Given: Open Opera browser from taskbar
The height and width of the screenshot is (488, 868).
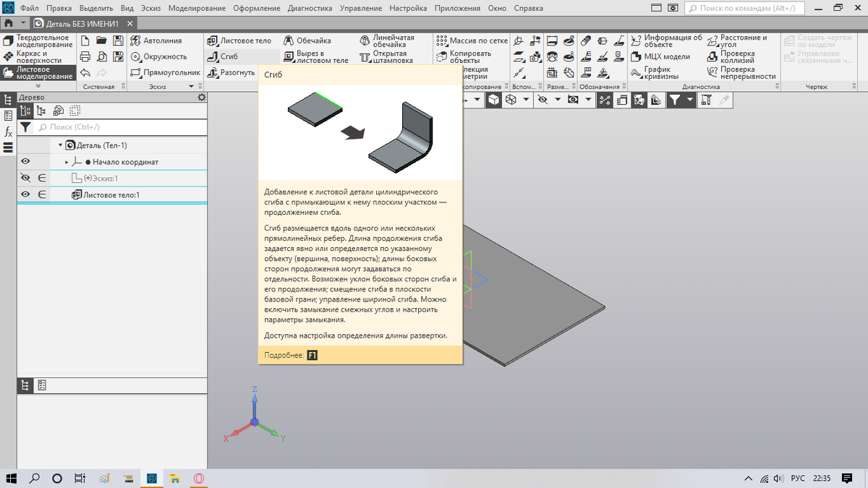Looking at the screenshot, I should 197,478.
